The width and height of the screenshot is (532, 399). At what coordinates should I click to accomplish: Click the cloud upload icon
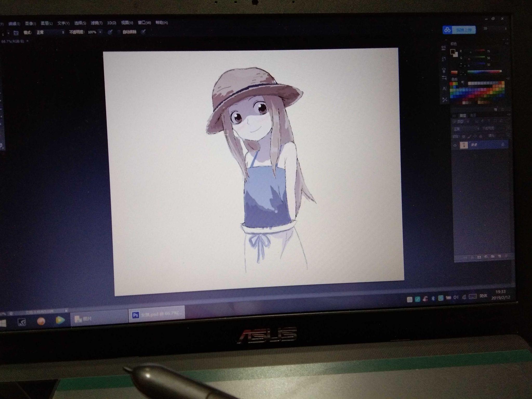(x=447, y=30)
